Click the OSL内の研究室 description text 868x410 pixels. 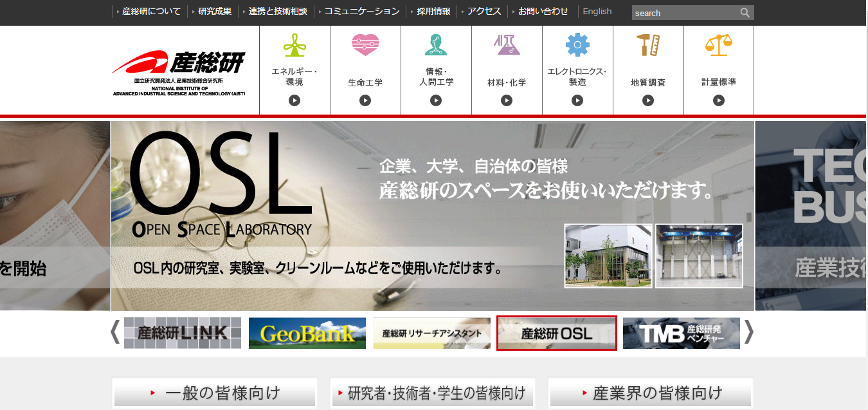click(x=319, y=268)
